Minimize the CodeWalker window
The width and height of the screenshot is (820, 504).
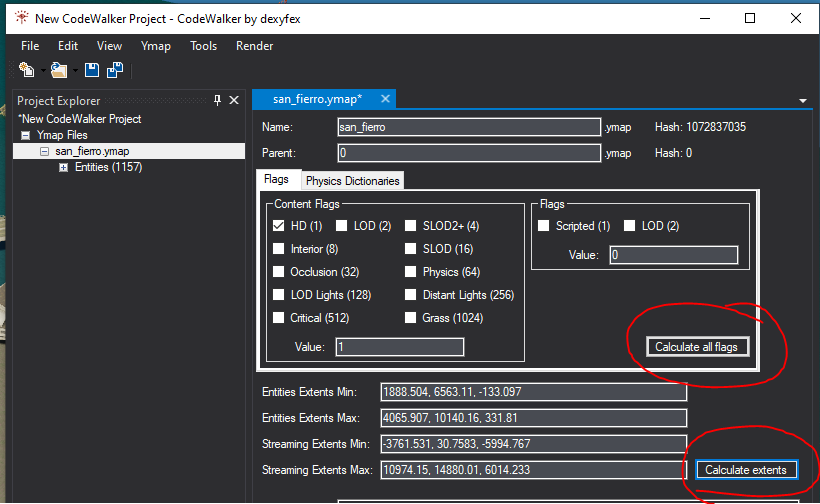(705, 18)
